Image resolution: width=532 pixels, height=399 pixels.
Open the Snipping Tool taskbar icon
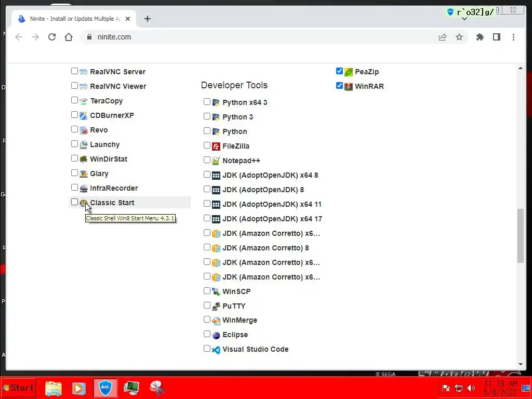pyautogui.click(x=157, y=388)
